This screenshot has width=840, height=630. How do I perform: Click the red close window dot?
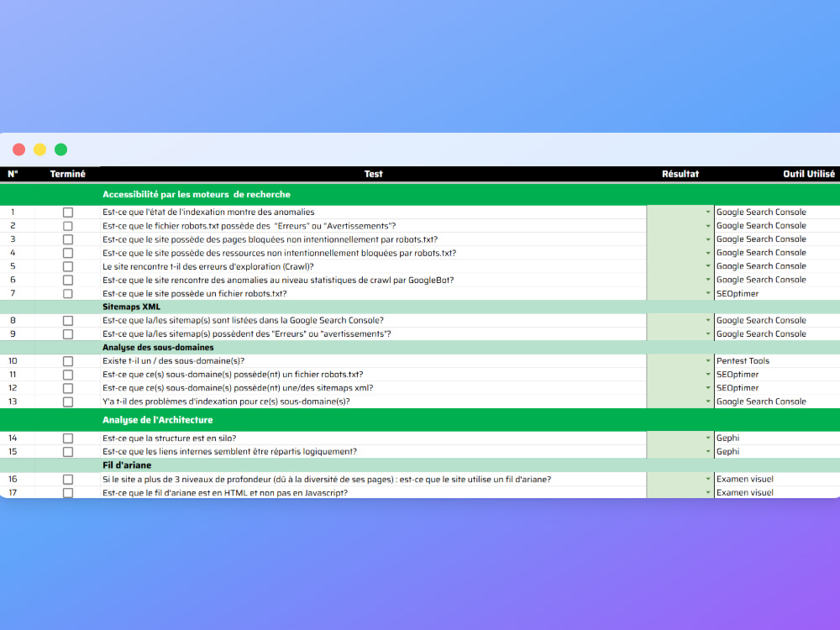click(x=18, y=150)
